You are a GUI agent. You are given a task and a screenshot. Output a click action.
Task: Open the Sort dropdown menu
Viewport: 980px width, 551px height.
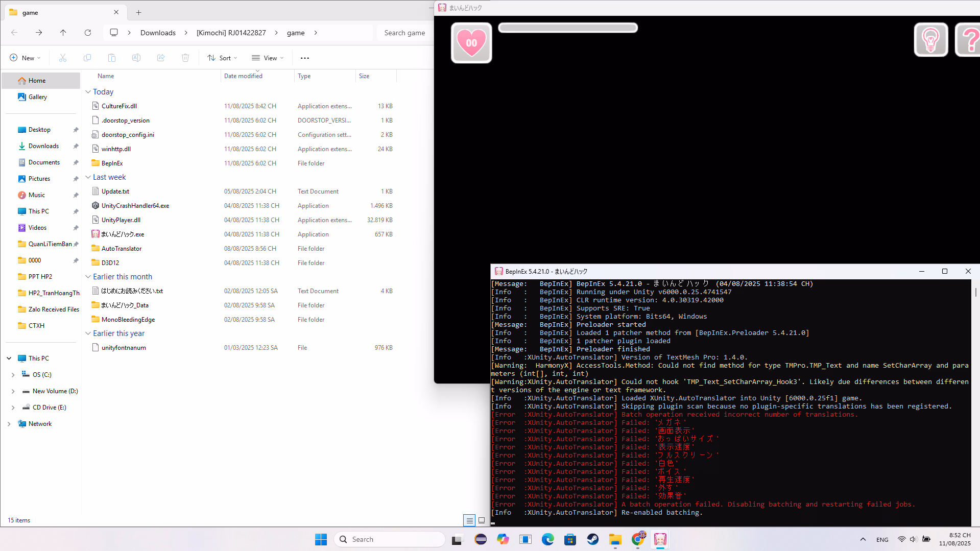pyautogui.click(x=222, y=58)
